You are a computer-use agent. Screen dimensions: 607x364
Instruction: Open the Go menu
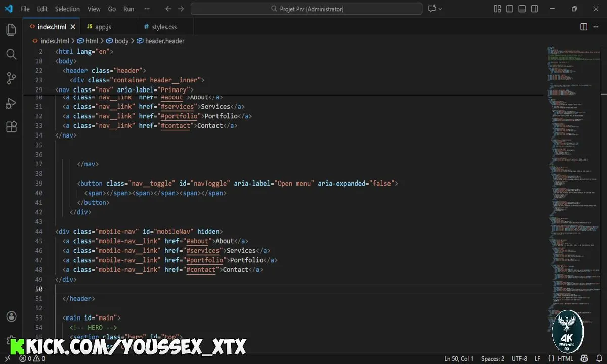click(x=112, y=9)
